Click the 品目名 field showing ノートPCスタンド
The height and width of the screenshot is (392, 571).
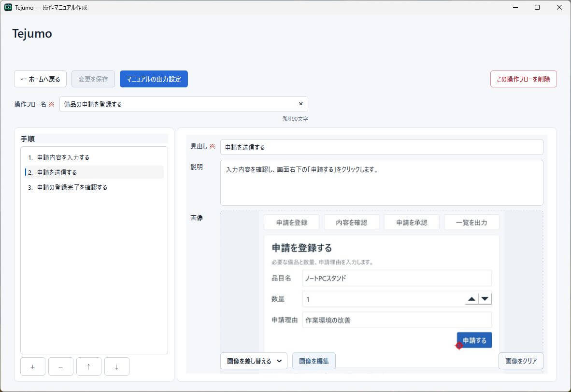(x=397, y=278)
